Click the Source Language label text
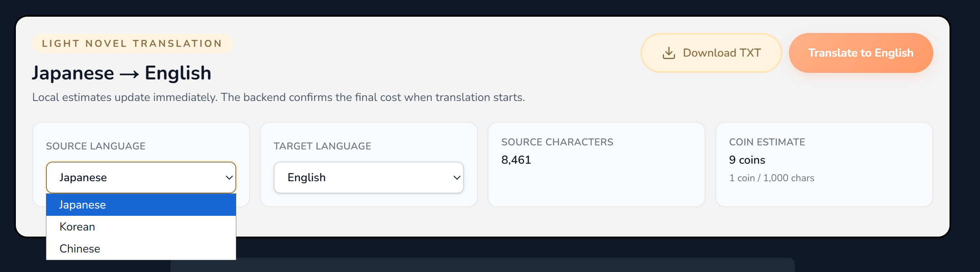This screenshot has height=272, width=980. (96, 146)
